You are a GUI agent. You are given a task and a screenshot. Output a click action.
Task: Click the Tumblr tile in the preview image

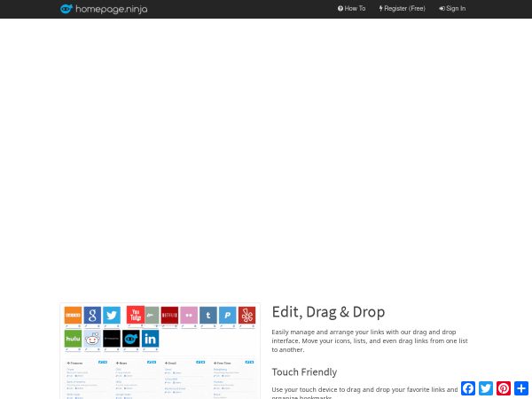[208, 315]
